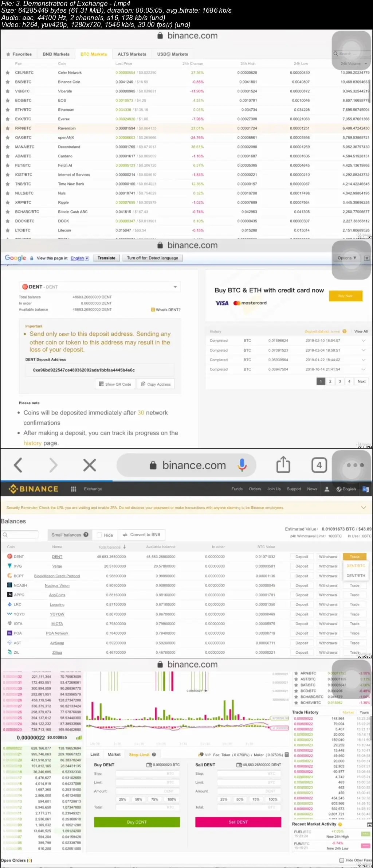
Task: Star the CELR/BTC pair as favorite
Action: 8,73
